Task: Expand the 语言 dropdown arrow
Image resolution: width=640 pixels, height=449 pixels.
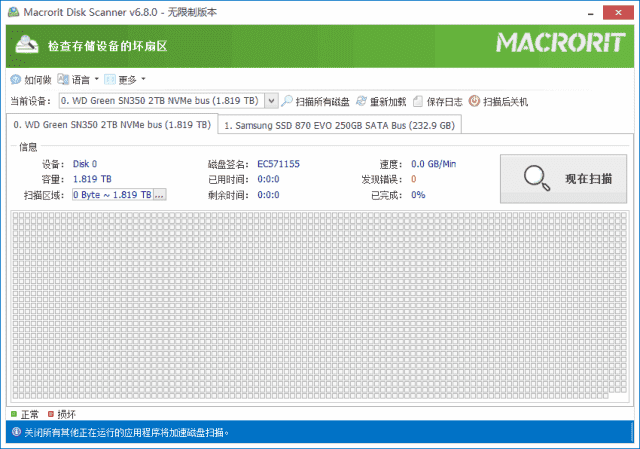Action: pyautogui.click(x=96, y=79)
